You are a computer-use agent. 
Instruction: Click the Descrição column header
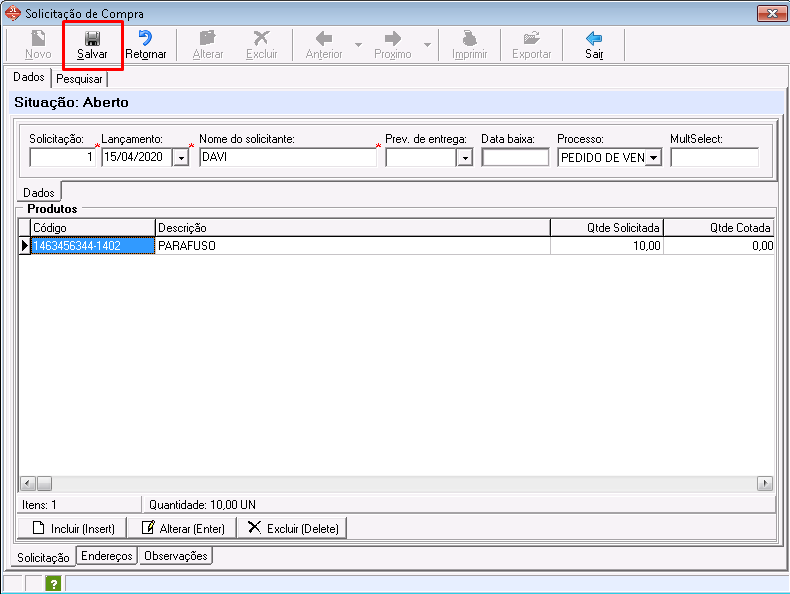pos(353,228)
